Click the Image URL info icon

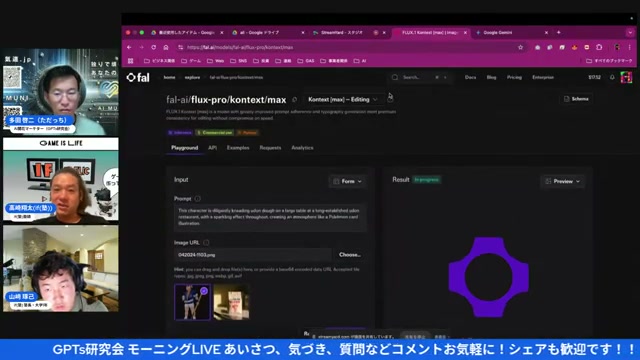pyautogui.click(x=206, y=242)
